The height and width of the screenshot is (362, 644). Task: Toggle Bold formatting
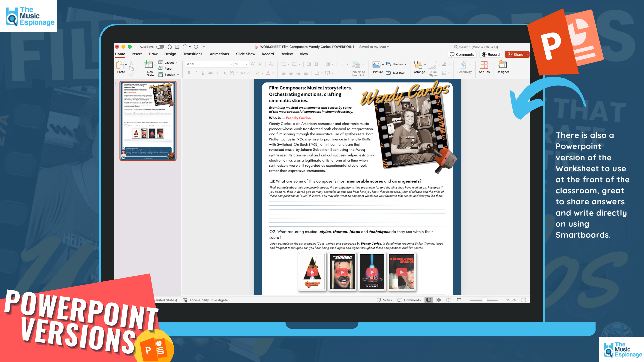pos(189,73)
